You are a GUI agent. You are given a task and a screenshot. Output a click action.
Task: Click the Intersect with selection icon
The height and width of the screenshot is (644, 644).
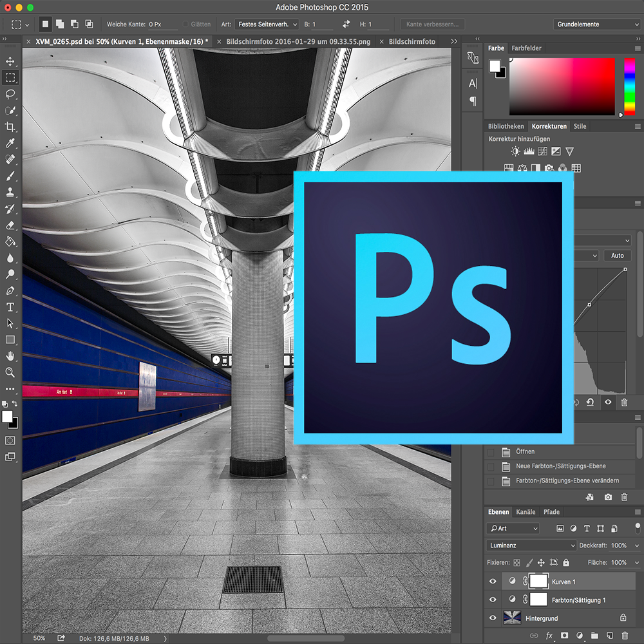point(89,24)
